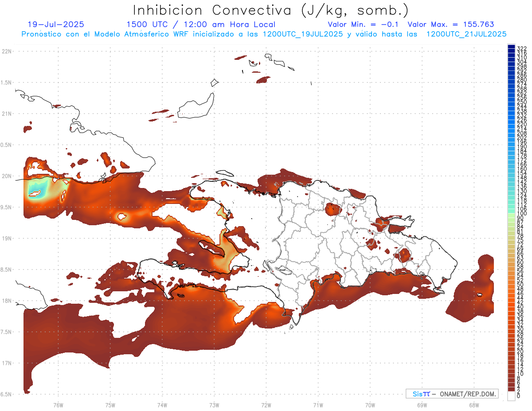532x411 pixels.
Task: Click the 22N latitude label
Action: click(6, 51)
